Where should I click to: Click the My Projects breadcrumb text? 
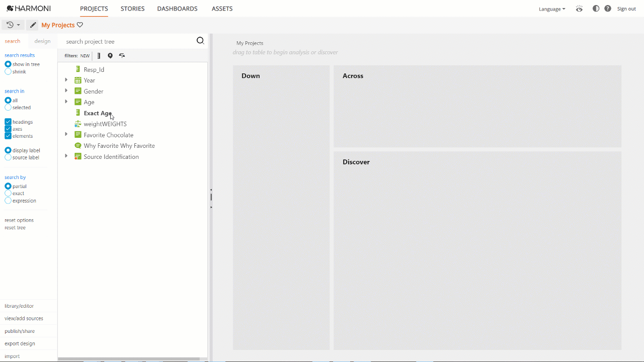250,43
